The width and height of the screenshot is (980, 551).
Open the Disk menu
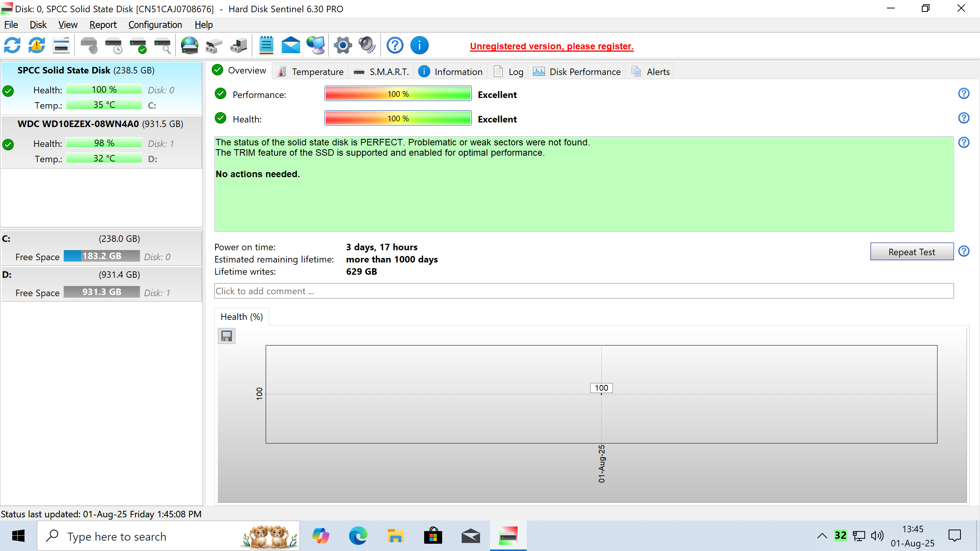pos(38,25)
